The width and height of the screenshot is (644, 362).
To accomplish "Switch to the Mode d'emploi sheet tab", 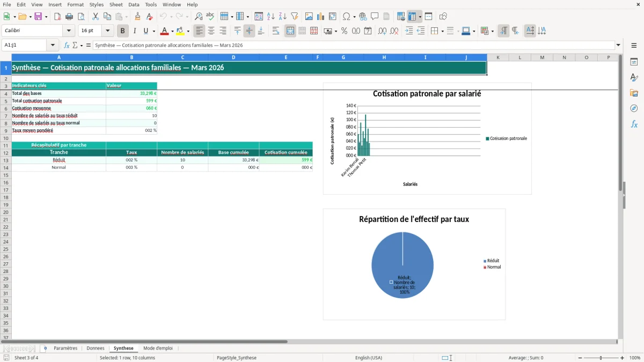I will coord(158,349).
